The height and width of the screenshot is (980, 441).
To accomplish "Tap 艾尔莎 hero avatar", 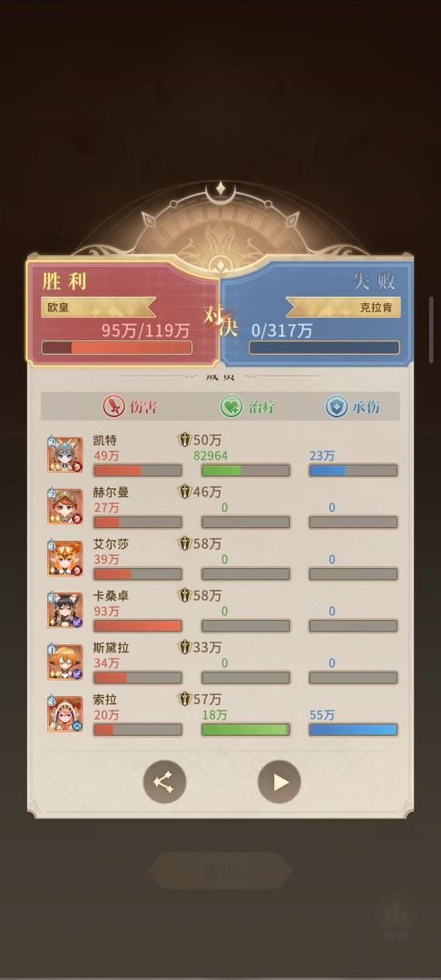I will tap(64, 557).
